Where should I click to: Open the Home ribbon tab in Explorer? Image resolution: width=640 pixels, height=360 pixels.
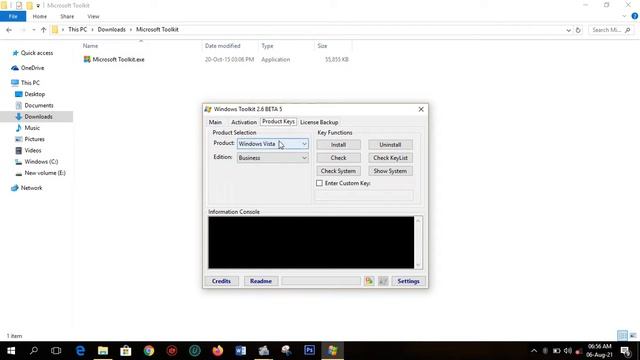coord(40,16)
